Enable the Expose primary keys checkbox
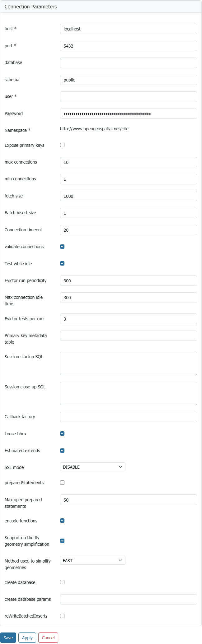The image size is (202, 644). tap(62, 145)
